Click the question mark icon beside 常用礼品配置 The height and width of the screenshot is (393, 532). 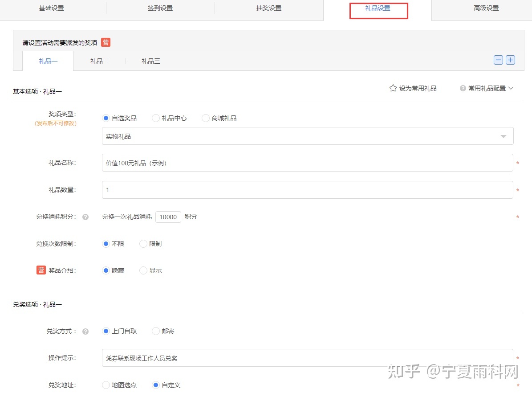coord(463,88)
